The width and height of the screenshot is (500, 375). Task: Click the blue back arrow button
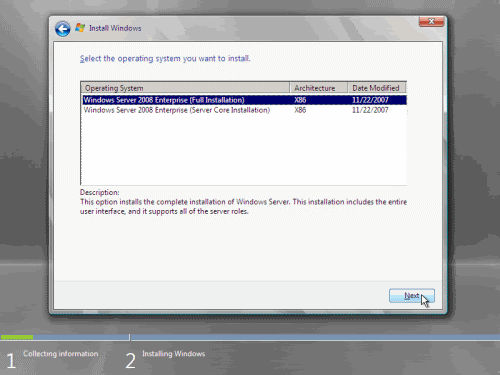coord(63,29)
